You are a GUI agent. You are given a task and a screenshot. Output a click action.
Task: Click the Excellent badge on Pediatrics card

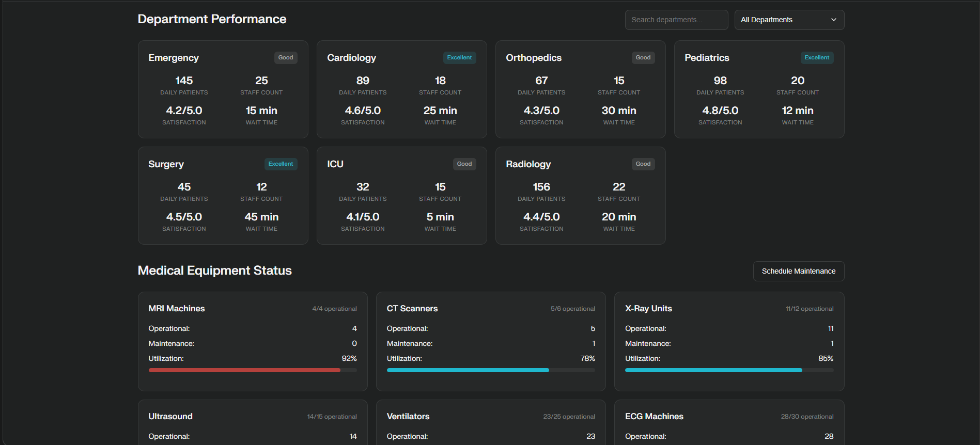817,58
